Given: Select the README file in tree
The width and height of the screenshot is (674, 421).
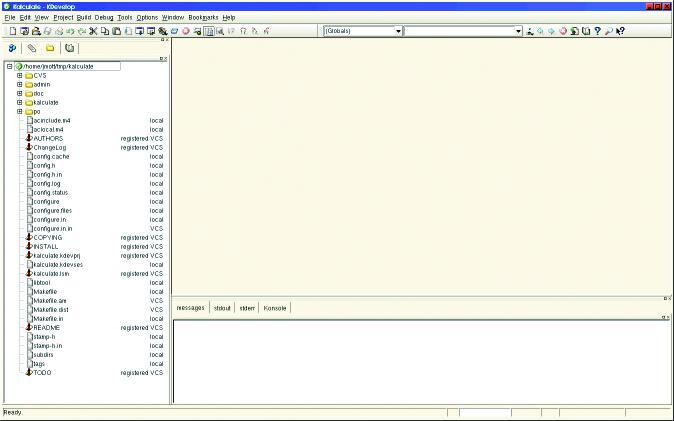Looking at the screenshot, I should (46, 327).
